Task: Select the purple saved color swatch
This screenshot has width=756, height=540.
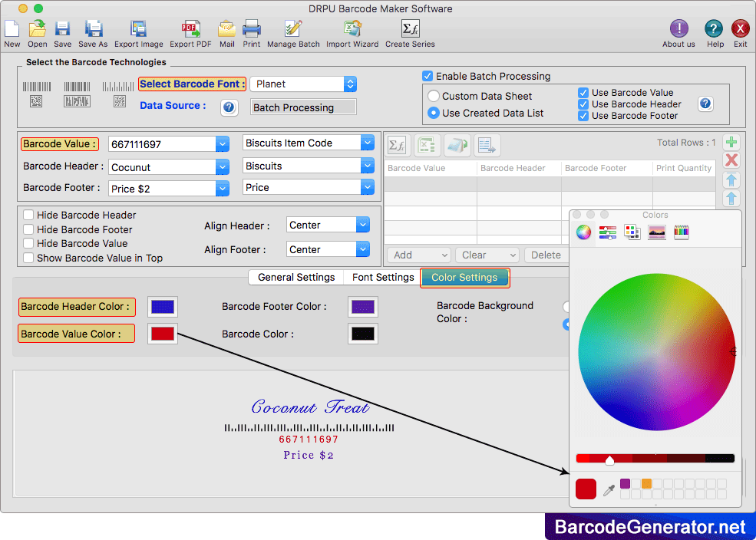Action: pyautogui.click(x=625, y=484)
